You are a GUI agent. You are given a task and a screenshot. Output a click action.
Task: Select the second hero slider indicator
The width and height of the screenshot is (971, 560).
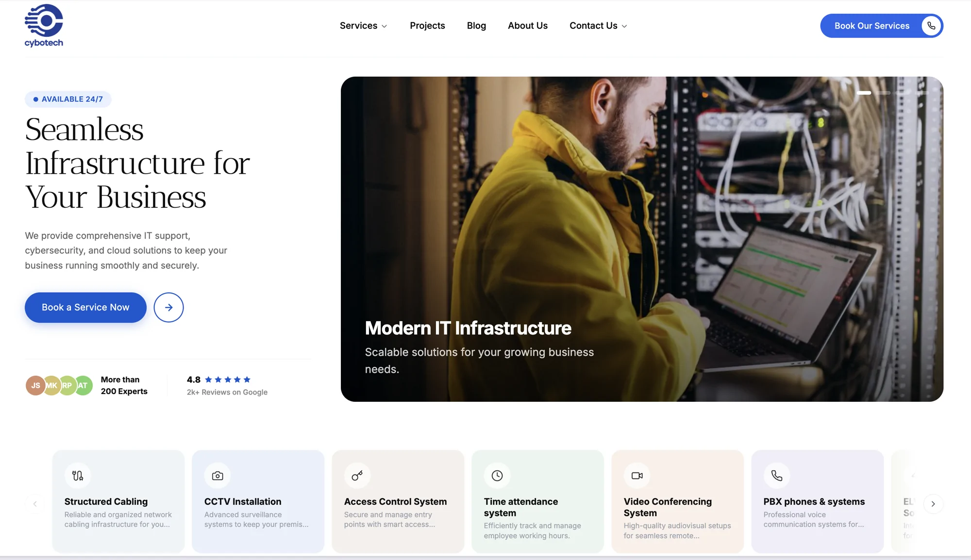884,93
